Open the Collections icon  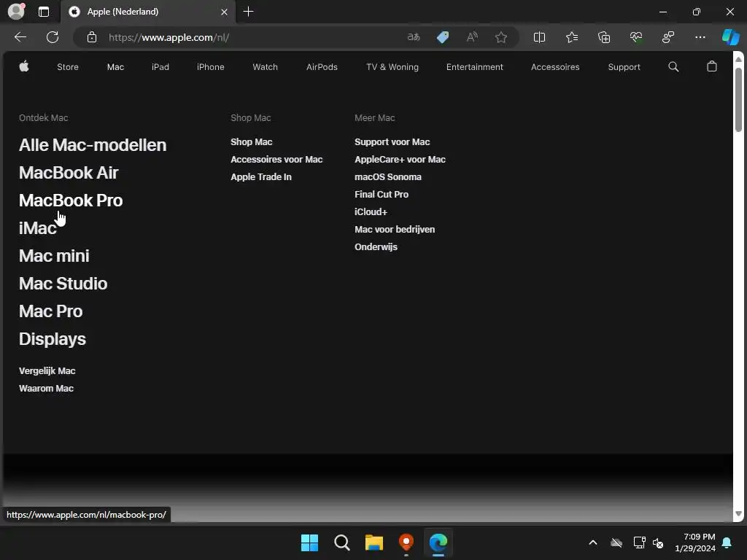(603, 37)
